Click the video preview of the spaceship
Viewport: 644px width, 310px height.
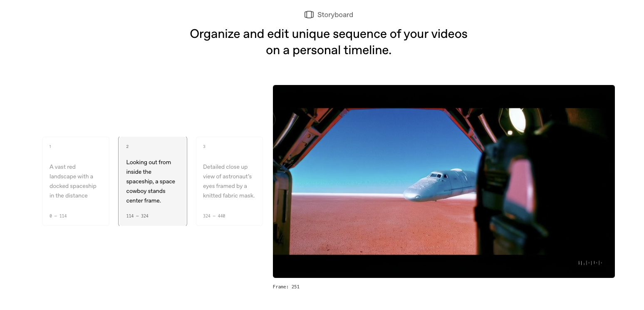point(443,181)
